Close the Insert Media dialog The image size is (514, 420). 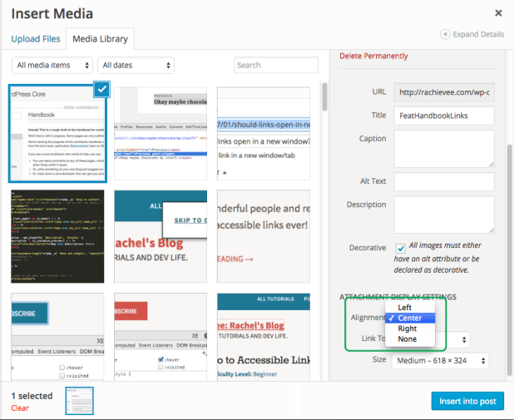pyautogui.click(x=498, y=13)
